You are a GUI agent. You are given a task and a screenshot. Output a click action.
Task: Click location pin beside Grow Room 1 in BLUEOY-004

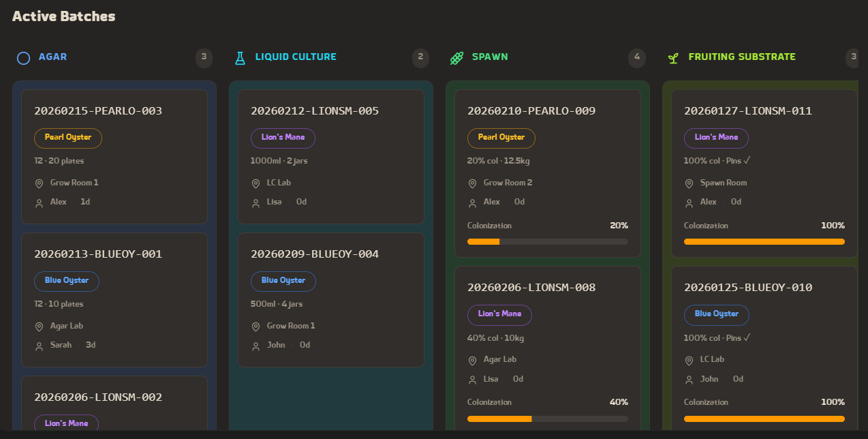tap(255, 327)
